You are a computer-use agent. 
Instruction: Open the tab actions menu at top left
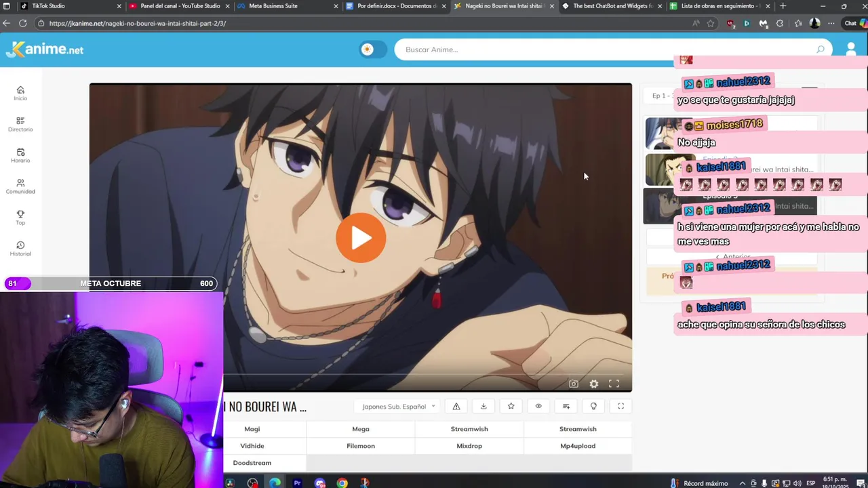tap(6, 6)
